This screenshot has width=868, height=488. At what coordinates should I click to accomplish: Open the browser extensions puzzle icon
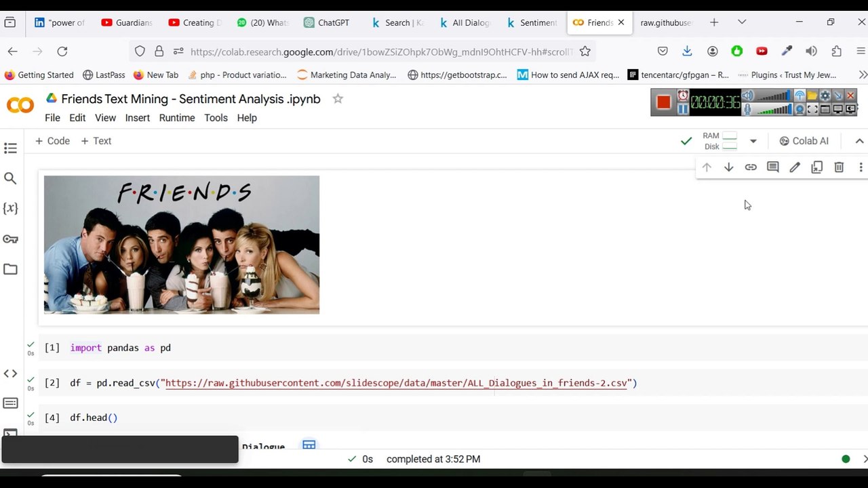836,52
